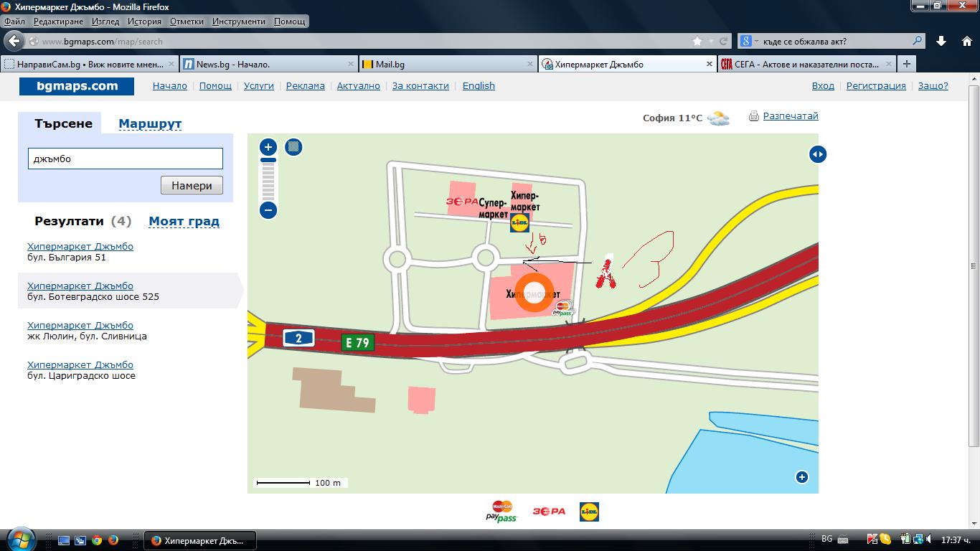This screenshot has width=980, height=551.
Task: Open Firefox downloads arrow
Action: tap(941, 42)
